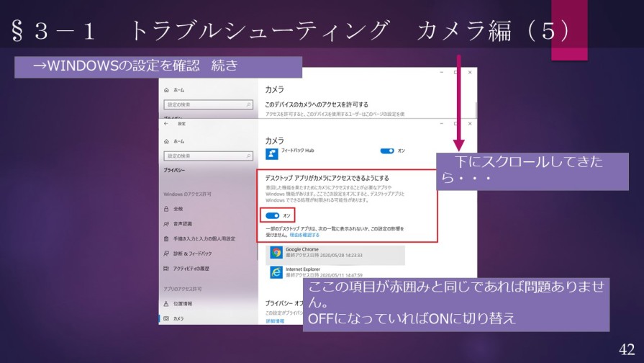Click 設定の検索 box in front Settings window

pyautogui.click(x=209, y=156)
